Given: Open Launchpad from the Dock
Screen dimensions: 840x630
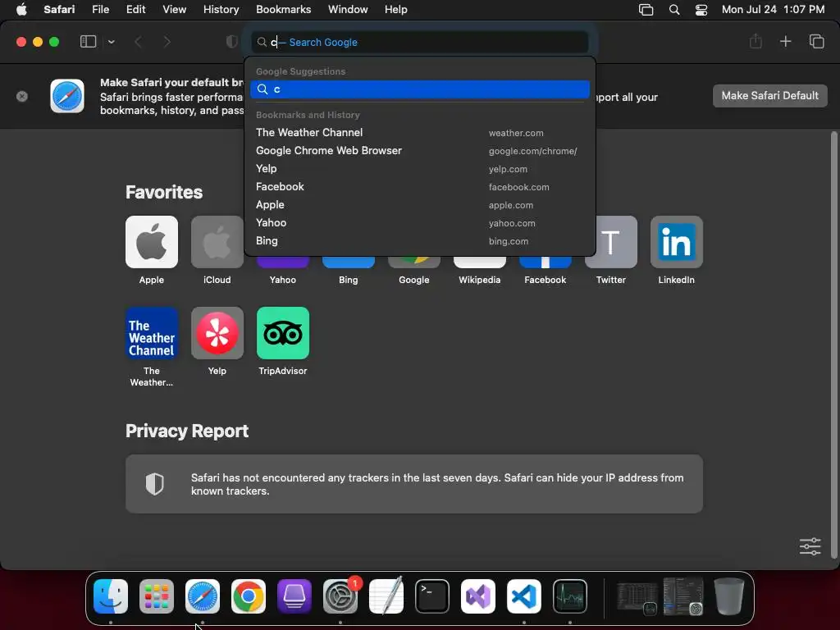Looking at the screenshot, I should click(157, 596).
